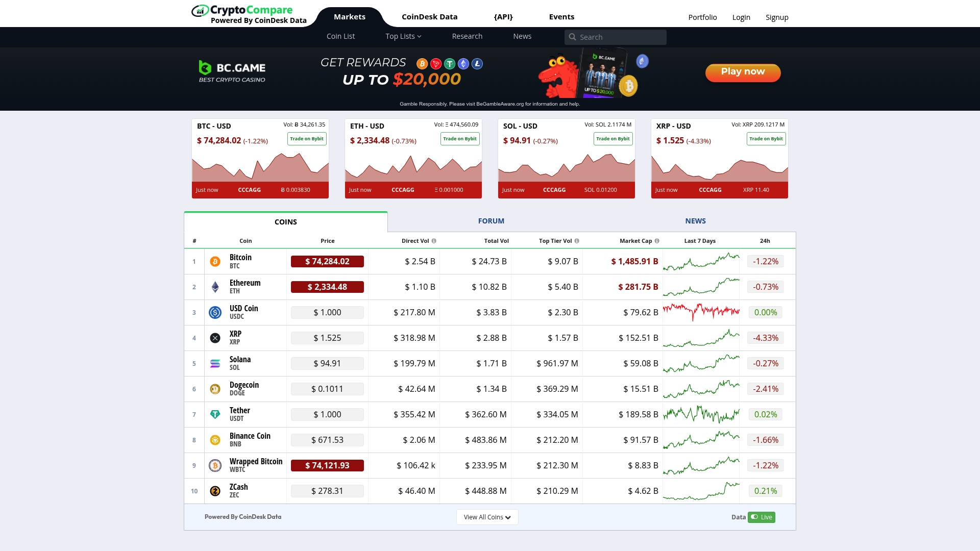980x551 pixels.
Task: Open the Top Lists dropdown
Action: (403, 36)
